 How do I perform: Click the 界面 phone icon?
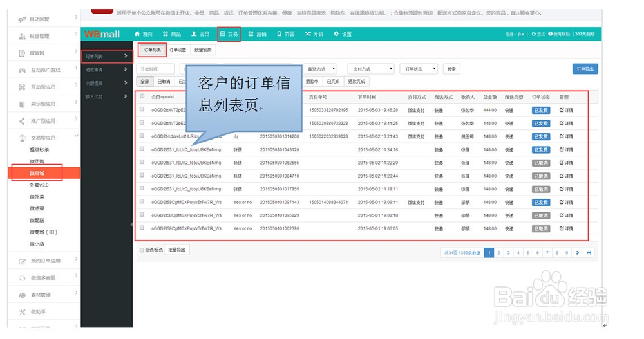pyautogui.click(x=279, y=33)
